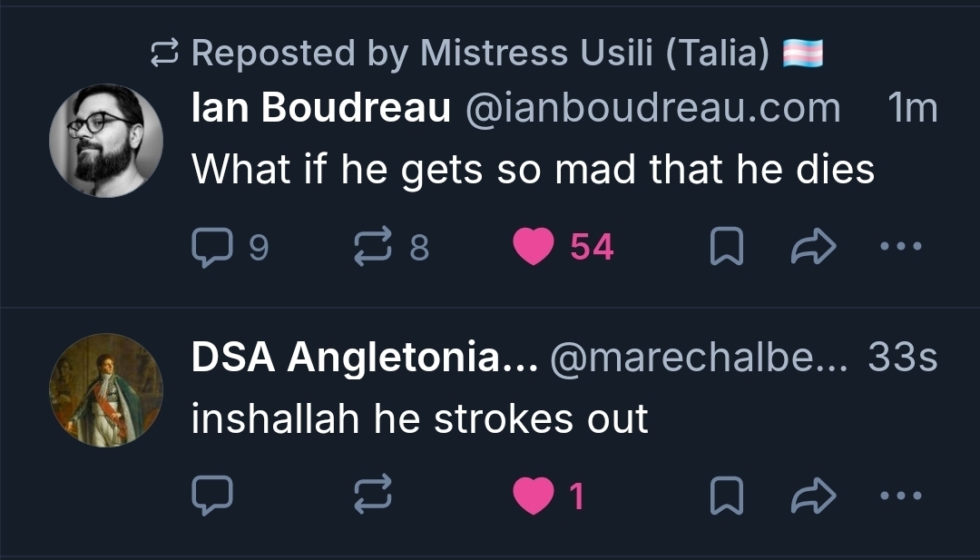Bookmark the DSA Angletonia reply

(x=726, y=496)
